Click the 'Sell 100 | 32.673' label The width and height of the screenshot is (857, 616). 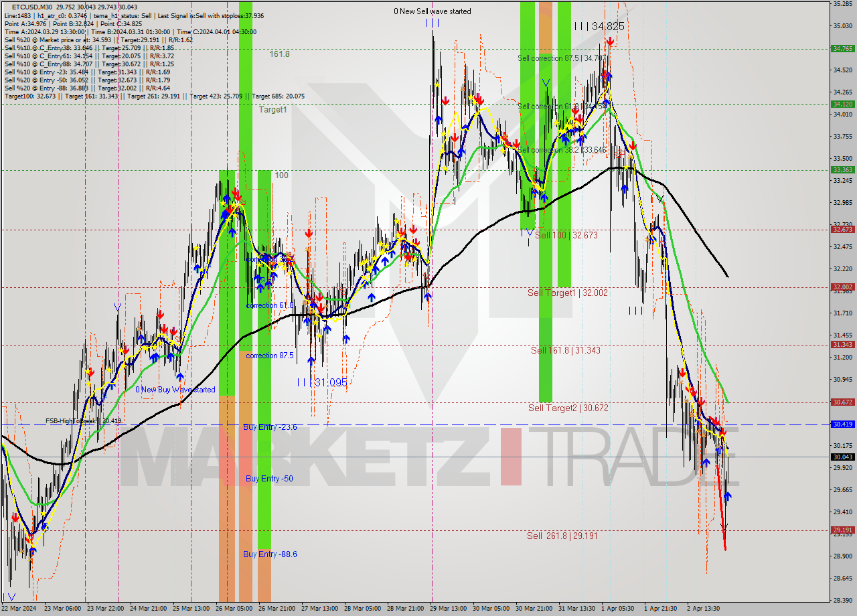click(x=566, y=235)
